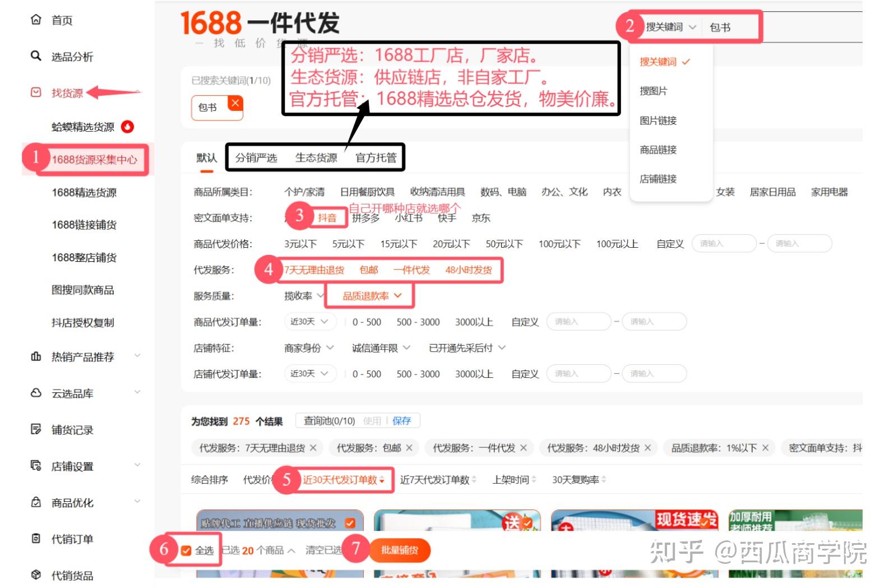
Task: Click the 找货源 sidebar icon
Action: click(36, 92)
